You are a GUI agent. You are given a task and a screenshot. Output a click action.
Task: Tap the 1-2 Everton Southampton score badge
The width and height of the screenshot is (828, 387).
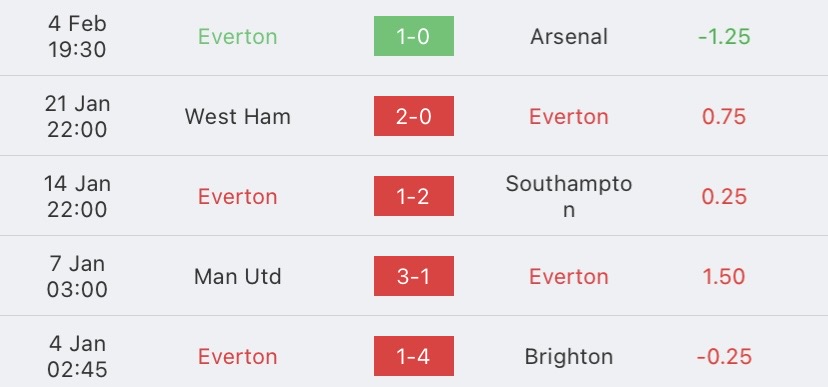413,196
